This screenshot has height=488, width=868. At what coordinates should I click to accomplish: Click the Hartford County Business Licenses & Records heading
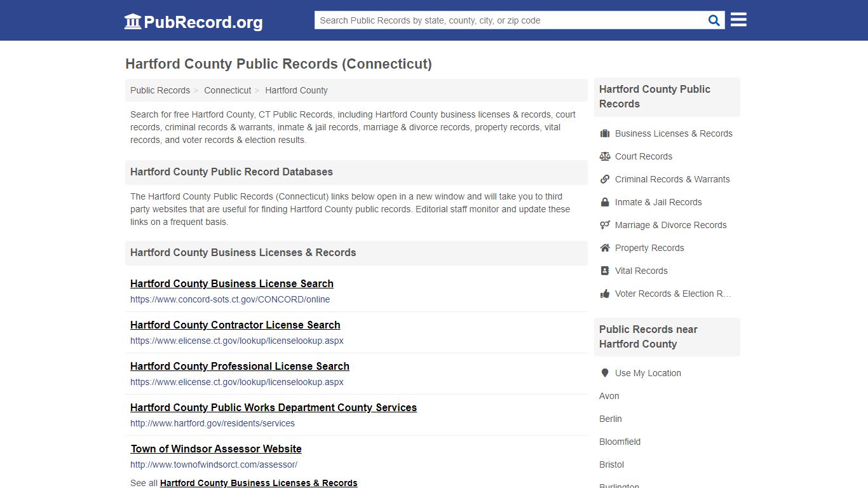pyautogui.click(x=243, y=253)
